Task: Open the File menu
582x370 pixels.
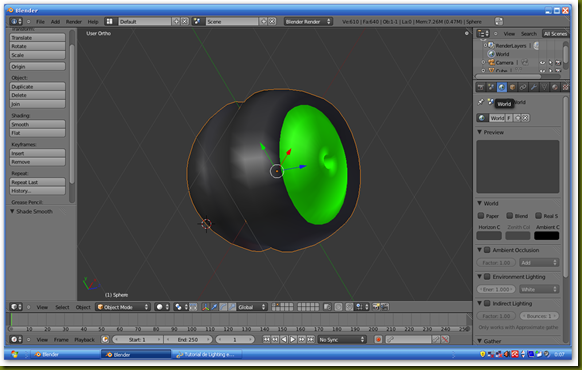Action: (x=40, y=22)
